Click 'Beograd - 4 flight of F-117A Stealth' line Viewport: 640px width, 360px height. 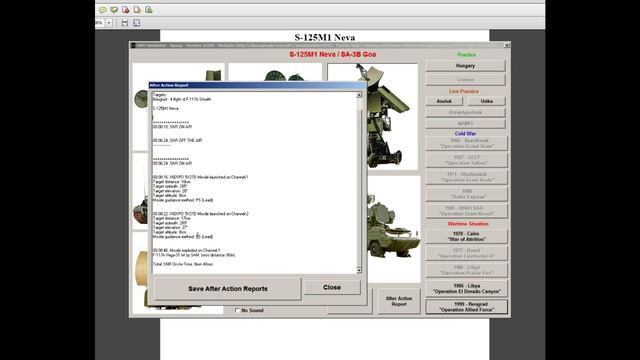[182, 99]
